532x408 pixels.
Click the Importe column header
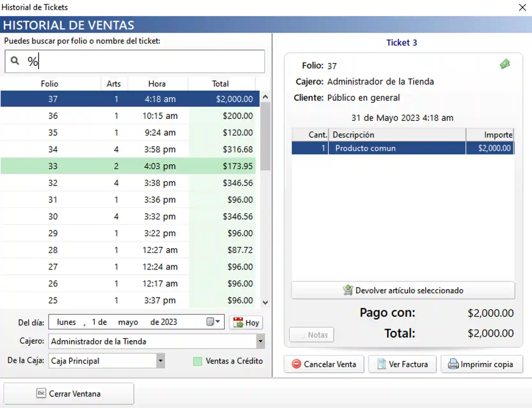[490, 135]
